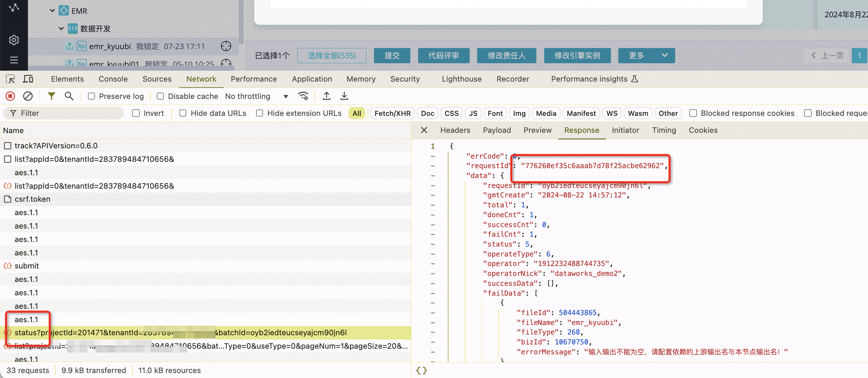868x378 pixels.
Task: Go to 上一页 previous page
Action: coord(826,55)
